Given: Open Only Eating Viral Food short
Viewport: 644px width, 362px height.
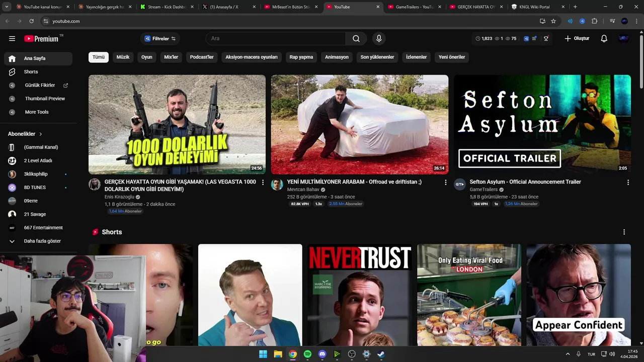Looking at the screenshot, I should coord(469,296).
